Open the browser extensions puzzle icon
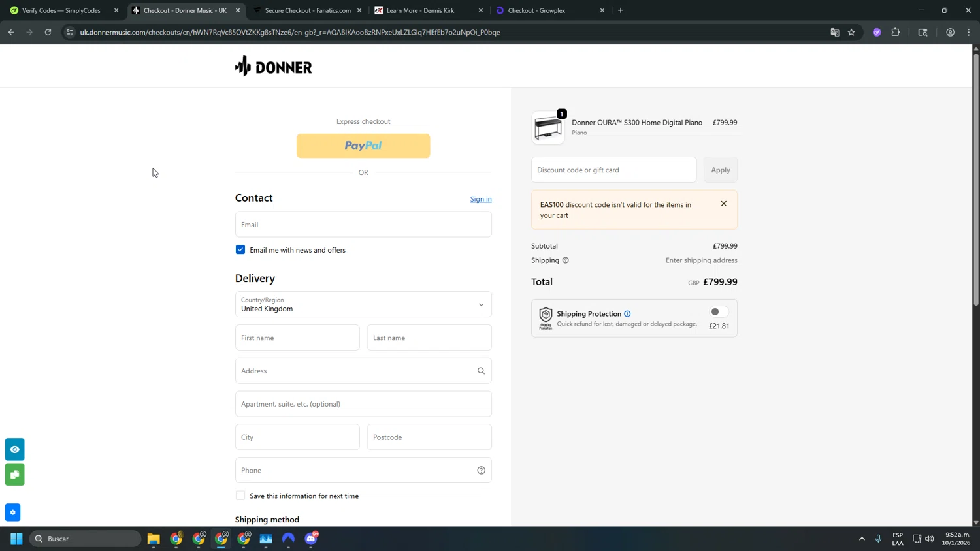980x551 pixels. click(896, 32)
